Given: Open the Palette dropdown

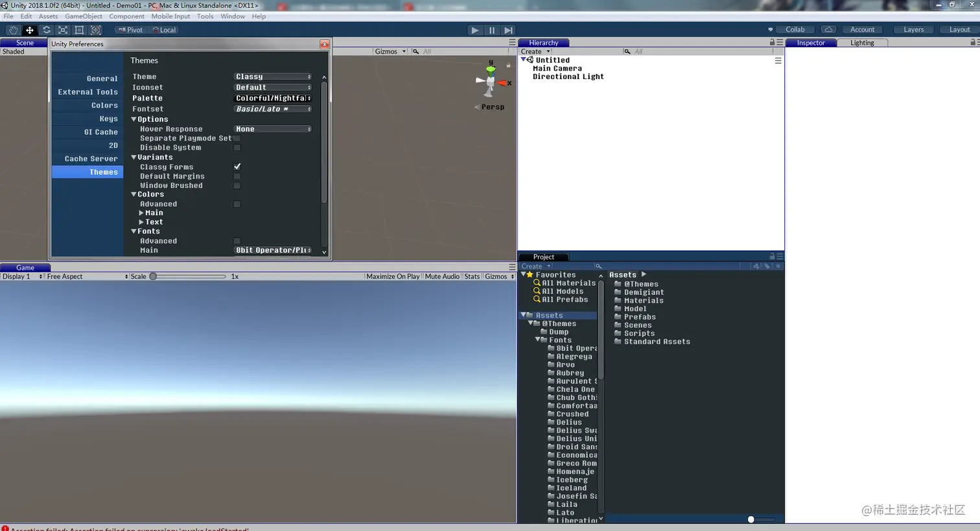Looking at the screenshot, I should pyautogui.click(x=273, y=98).
